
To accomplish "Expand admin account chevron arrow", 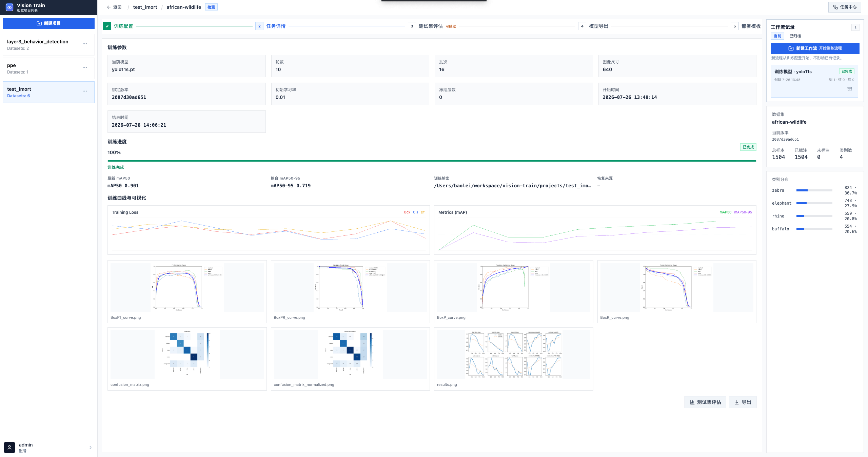I will click(x=91, y=448).
